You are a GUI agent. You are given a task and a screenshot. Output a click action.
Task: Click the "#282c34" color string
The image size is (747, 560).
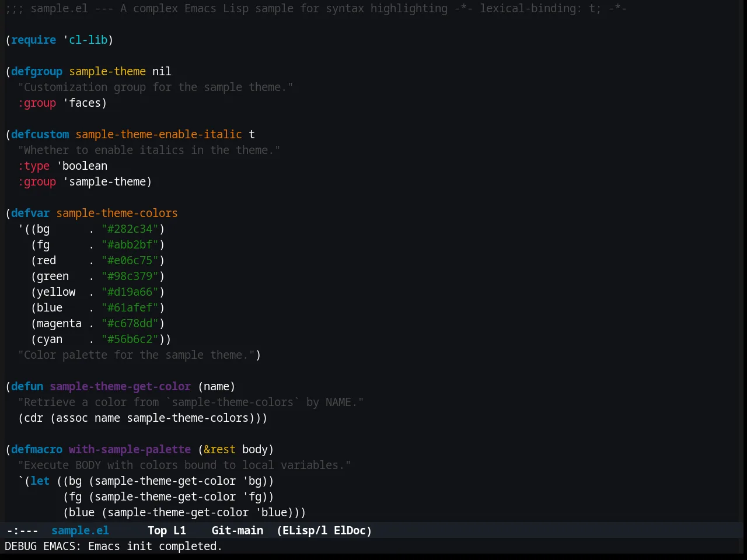[x=130, y=229]
